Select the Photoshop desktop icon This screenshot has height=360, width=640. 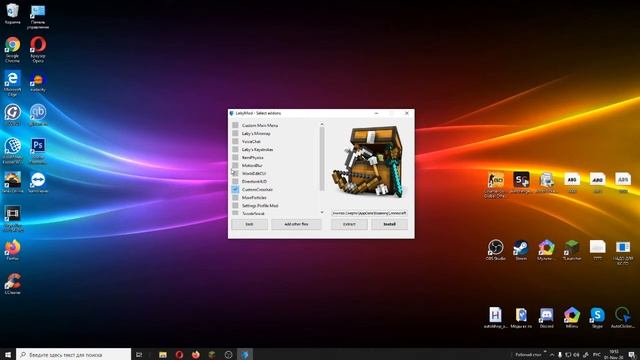pos(38,151)
